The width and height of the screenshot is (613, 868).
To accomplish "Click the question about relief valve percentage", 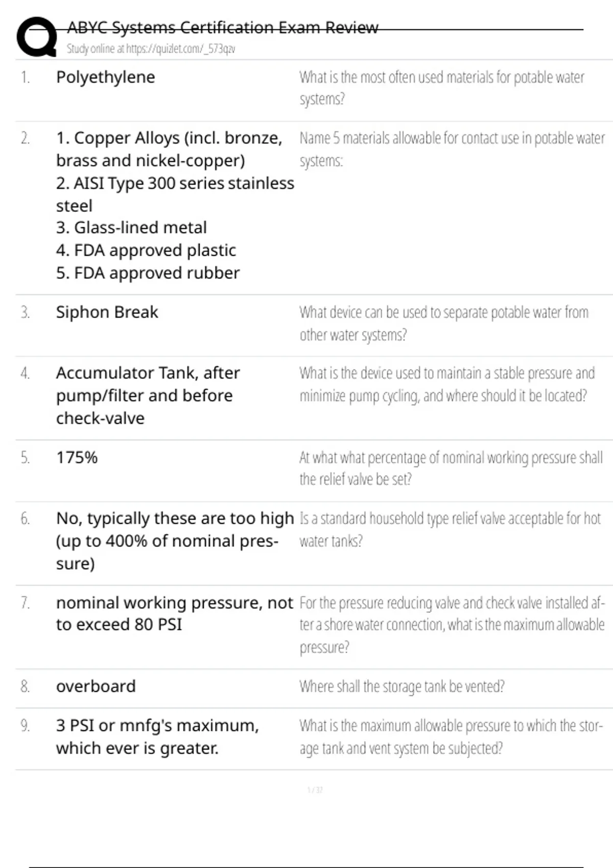I will (451, 468).
